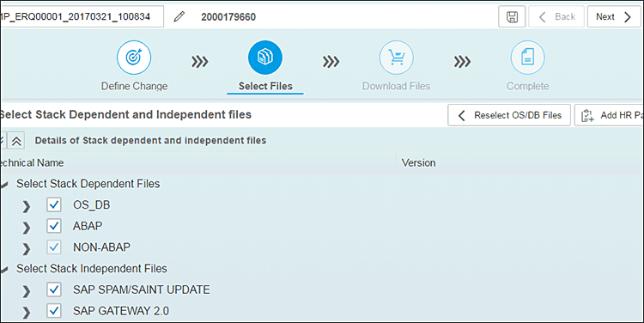This screenshot has height=323, width=644.
Task: Toggle the SAP GATEWAY 2.0 checkbox
Action: coord(54,311)
